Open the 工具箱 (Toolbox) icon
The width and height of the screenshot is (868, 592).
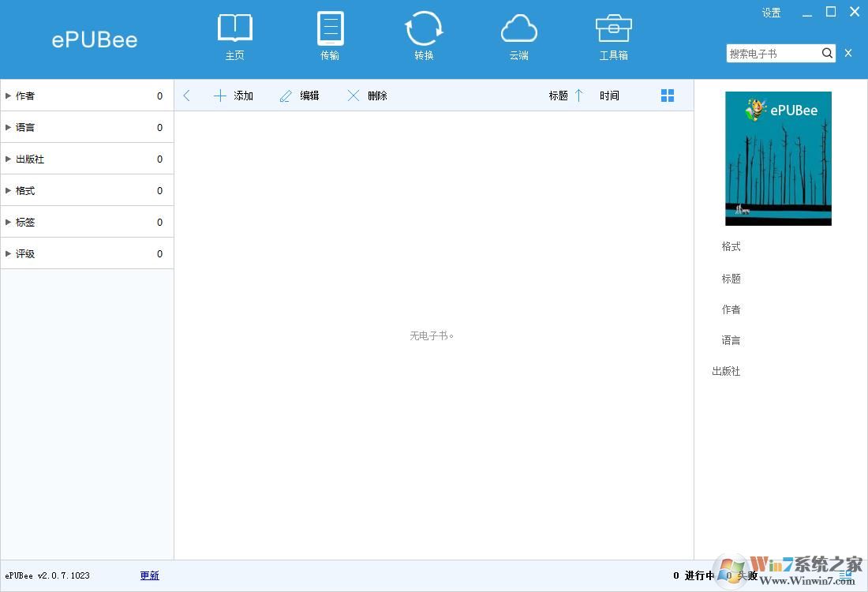[x=613, y=36]
